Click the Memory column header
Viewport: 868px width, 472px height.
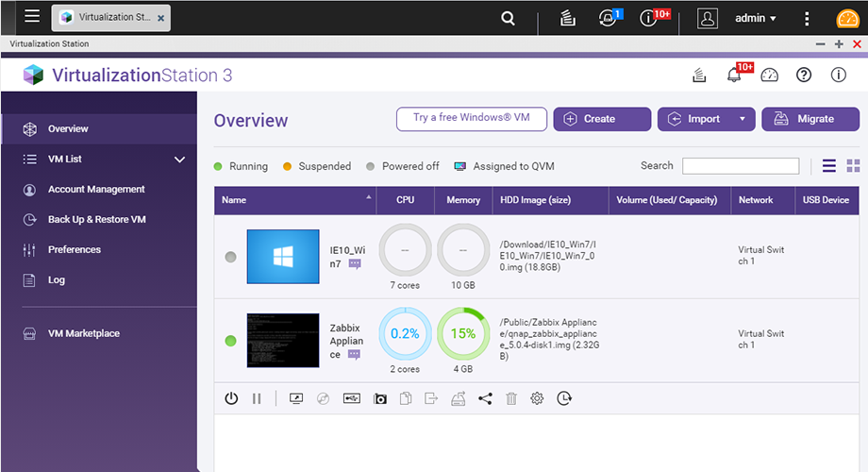tap(463, 200)
